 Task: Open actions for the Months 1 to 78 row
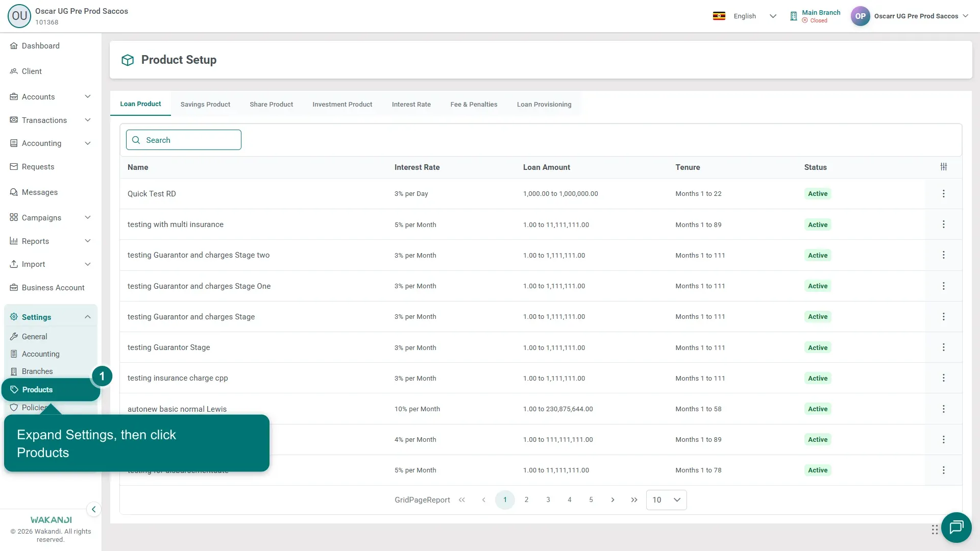coord(944,470)
